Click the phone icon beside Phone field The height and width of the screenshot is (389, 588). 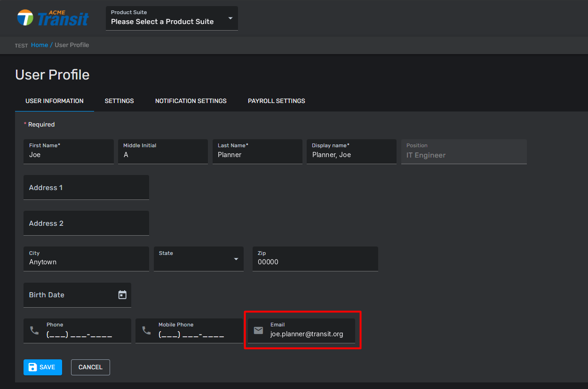[34, 331]
